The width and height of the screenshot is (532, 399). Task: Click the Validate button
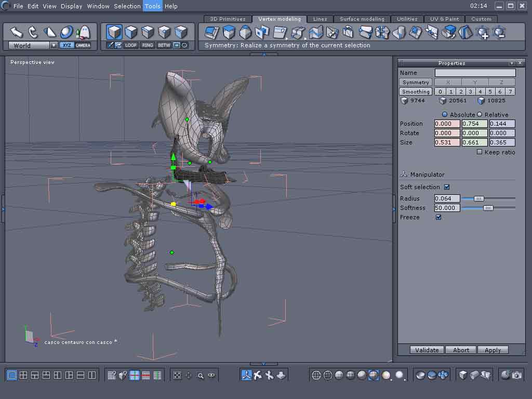pos(427,350)
